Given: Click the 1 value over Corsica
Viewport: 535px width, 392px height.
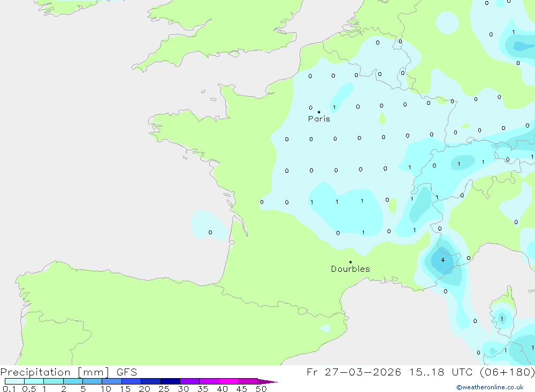Looking at the screenshot, I should 502,319.
